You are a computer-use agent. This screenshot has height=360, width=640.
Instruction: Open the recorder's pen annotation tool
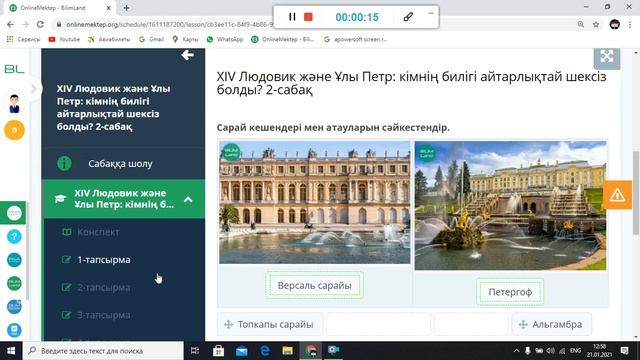[408, 17]
